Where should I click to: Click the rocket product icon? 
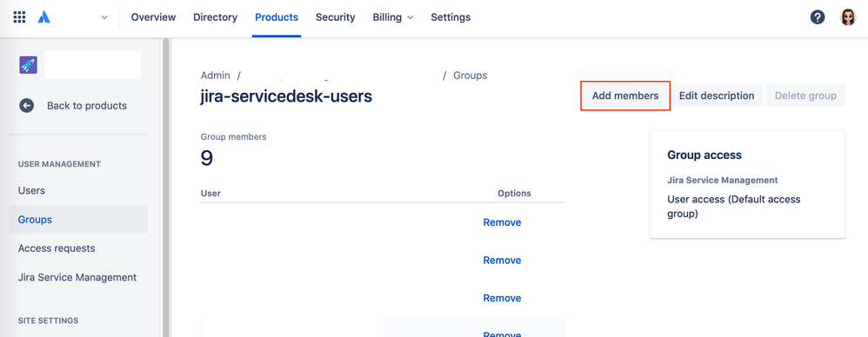point(28,65)
